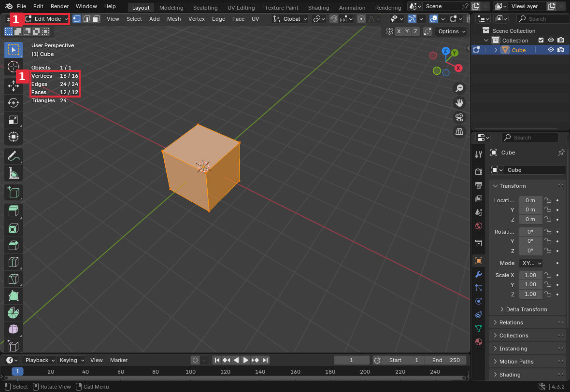Uncheck the Collection exclude checkbox
570x392 pixels.
pos(541,41)
